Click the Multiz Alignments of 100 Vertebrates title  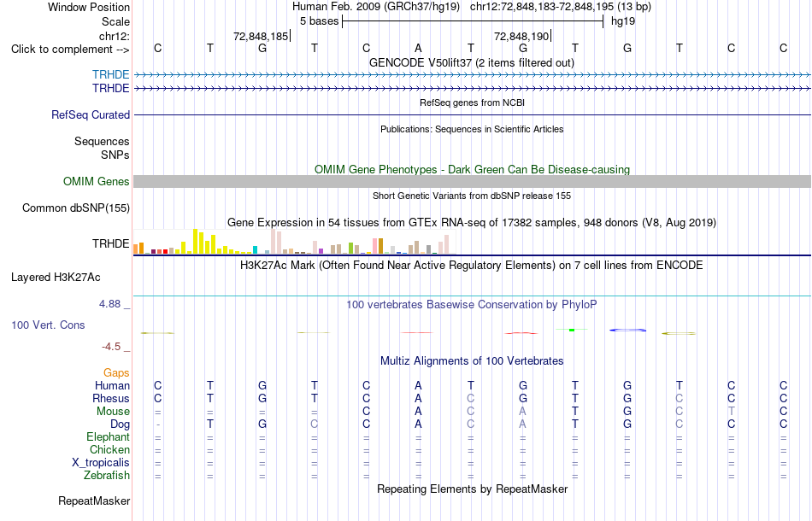(x=472, y=360)
